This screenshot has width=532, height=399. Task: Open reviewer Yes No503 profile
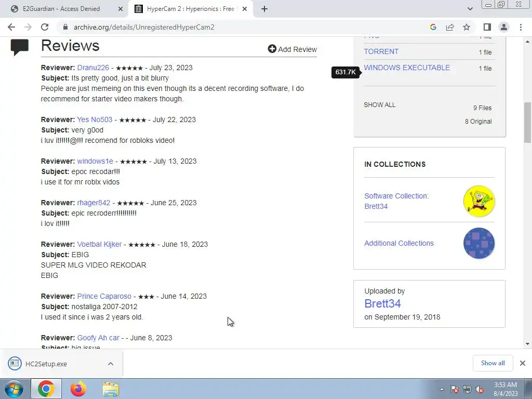point(95,119)
